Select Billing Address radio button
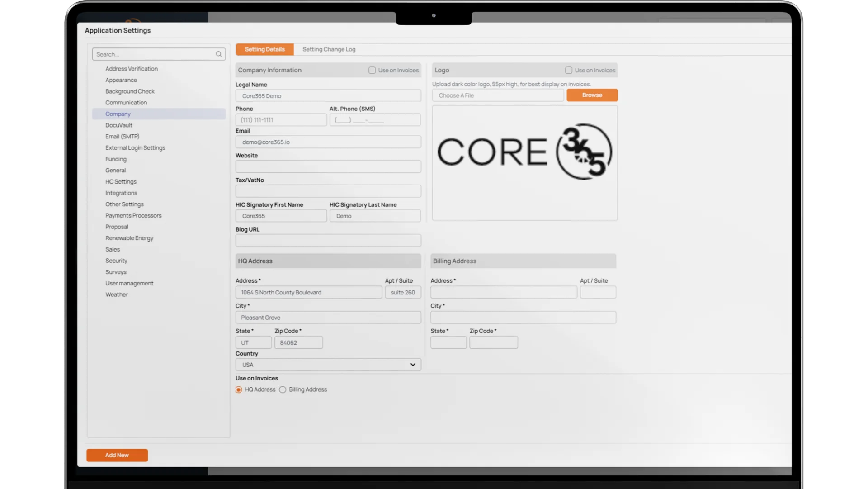Screen dimensions: 868x489 (283, 389)
